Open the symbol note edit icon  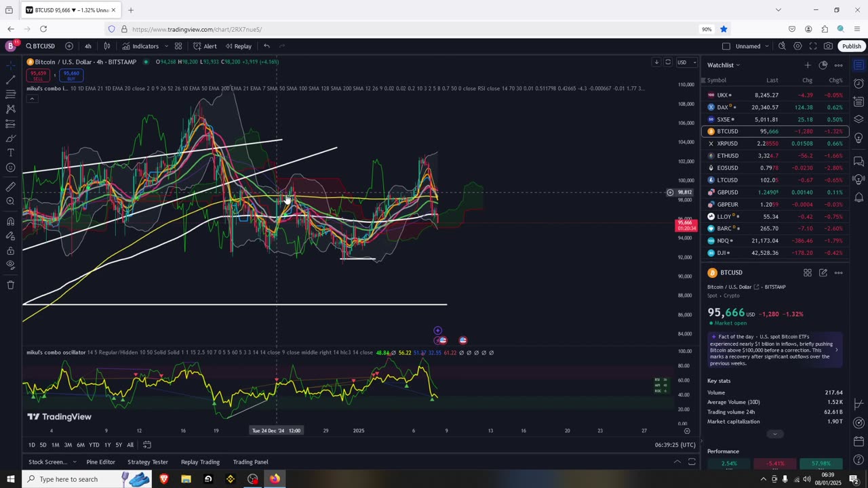[x=823, y=272]
